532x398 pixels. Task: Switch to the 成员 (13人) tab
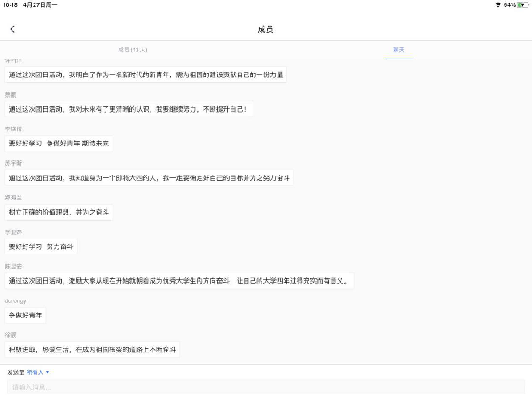tap(133, 50)
